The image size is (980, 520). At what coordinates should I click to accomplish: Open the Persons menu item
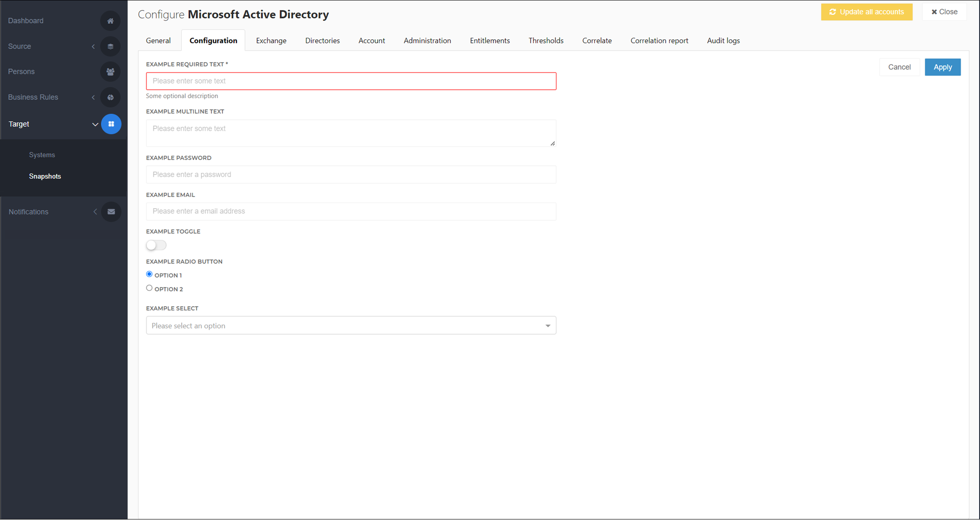(x=21, y=72)
